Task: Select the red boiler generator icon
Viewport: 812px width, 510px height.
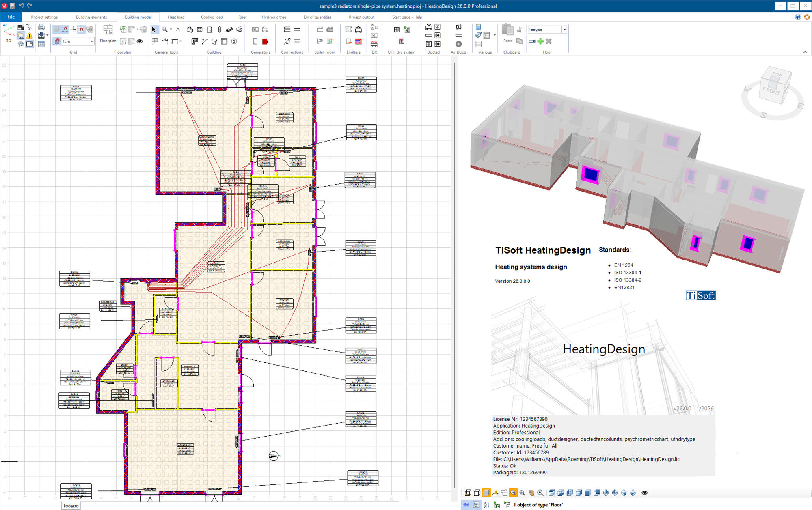Action: tap(265, 41)
